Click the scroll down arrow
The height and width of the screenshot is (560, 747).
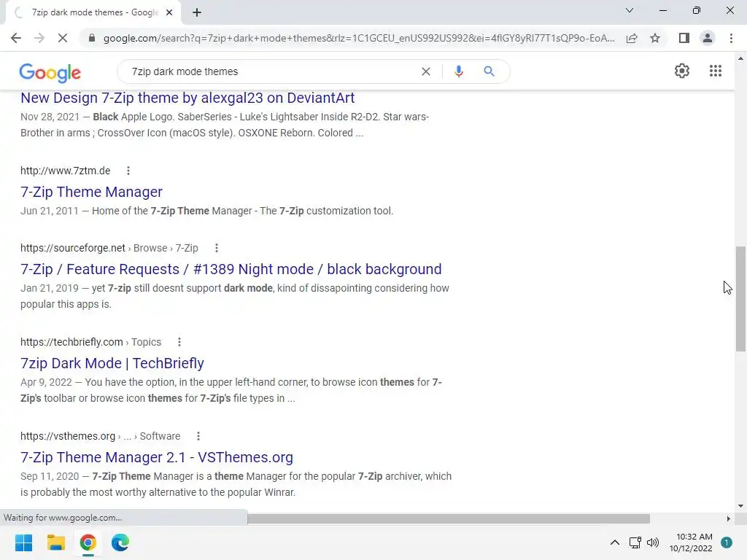pos(740,506)
